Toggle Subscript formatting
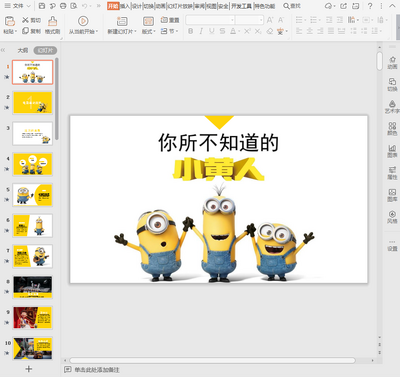 tap(258, 31)
